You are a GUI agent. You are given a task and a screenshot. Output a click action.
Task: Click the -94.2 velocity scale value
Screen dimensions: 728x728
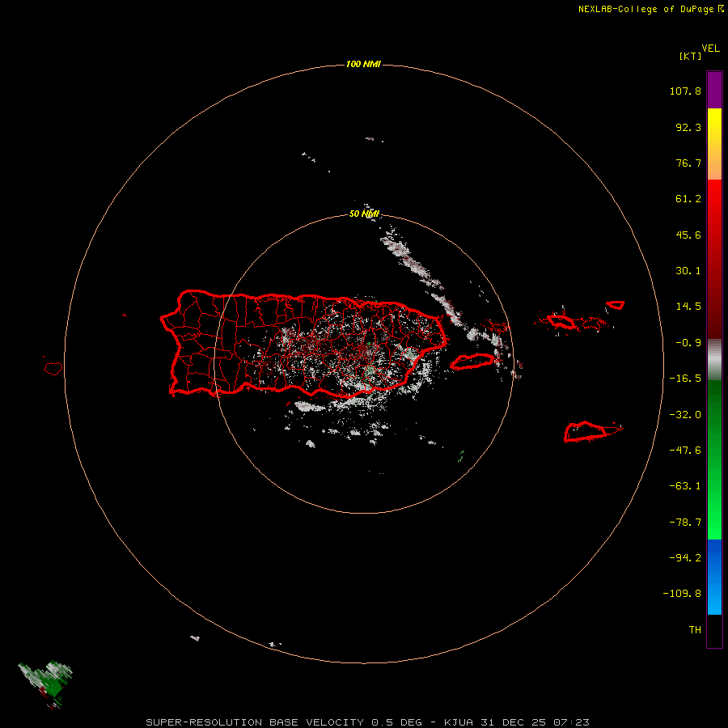[x=685, y=557]
